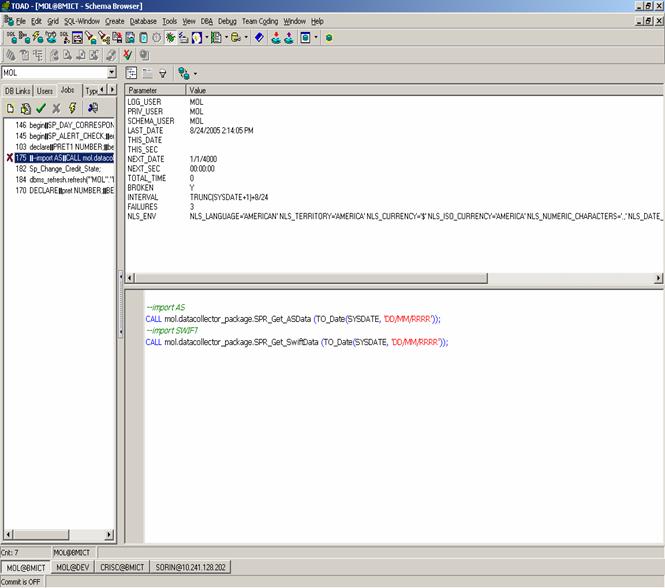Switch to the CRISC@BMICT connection tab
This screenshot has width=665, height=588.
click(124, 567)
